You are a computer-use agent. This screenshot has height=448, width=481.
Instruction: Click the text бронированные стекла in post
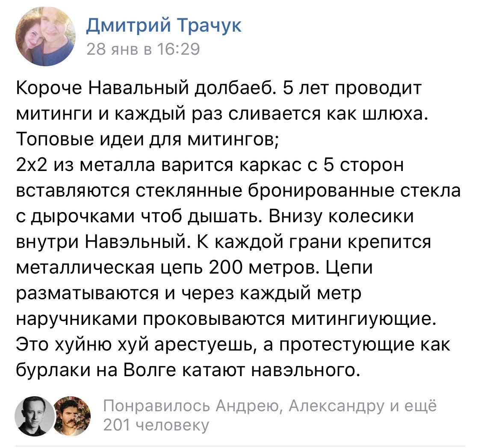(354, 191)
